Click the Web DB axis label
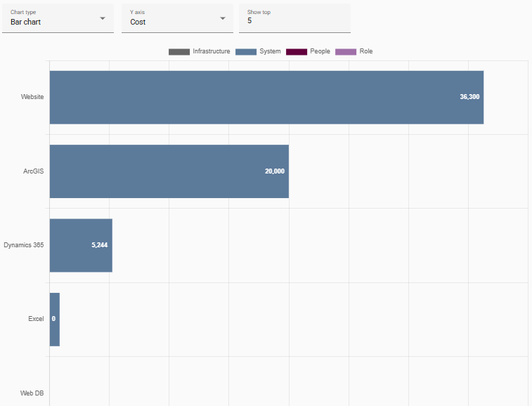 pos(32,393)
